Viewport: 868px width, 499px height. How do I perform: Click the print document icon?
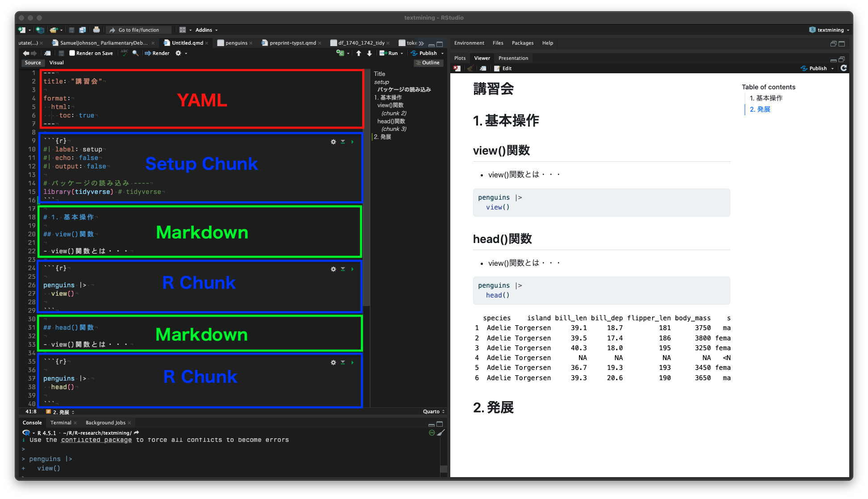(x=96, y=30)
